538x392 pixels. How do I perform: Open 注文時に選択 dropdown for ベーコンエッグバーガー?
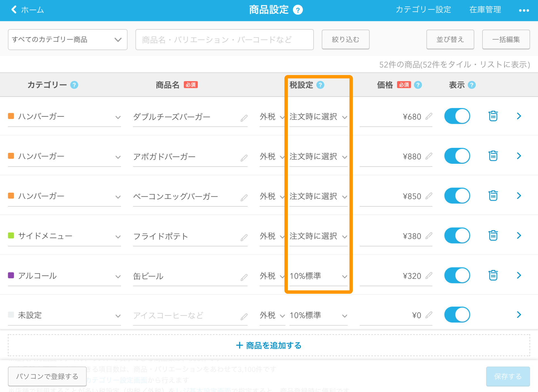(x=319, y=196)
